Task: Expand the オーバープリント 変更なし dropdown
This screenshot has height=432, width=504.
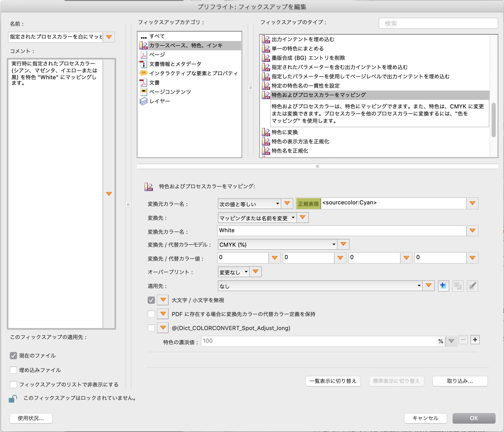Action: (x=234, y=272)
